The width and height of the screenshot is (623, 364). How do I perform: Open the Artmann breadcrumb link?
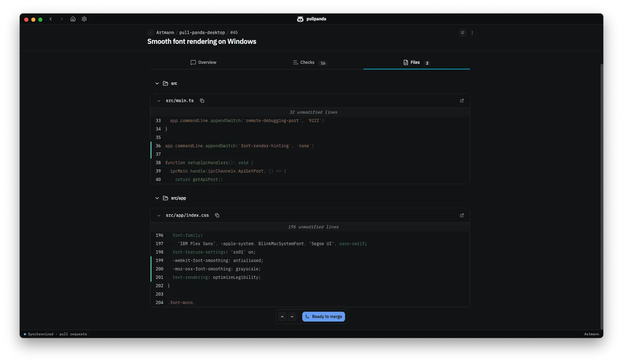[x=165, y=33]
